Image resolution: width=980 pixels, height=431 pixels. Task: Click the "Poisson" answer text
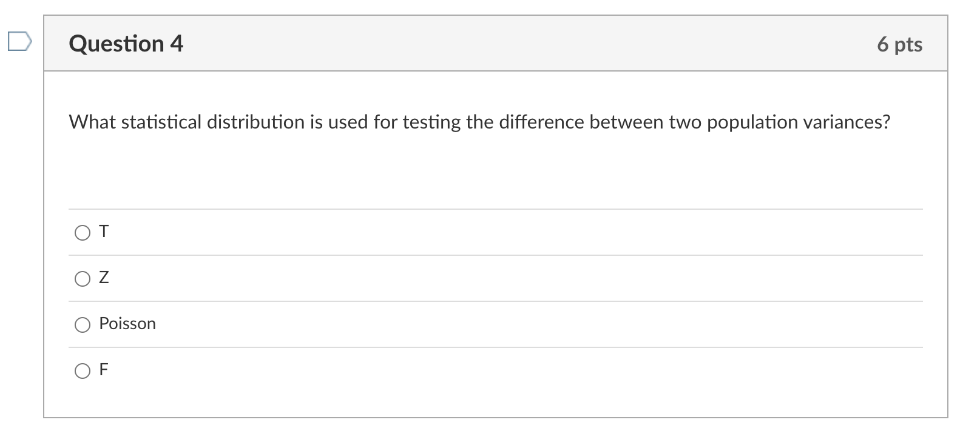click(127, 324)
